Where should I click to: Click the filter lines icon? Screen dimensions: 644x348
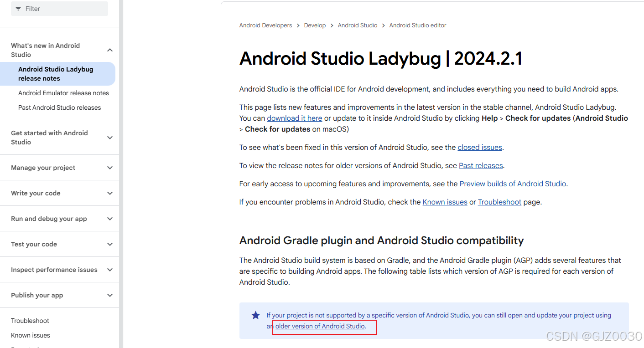18,9
